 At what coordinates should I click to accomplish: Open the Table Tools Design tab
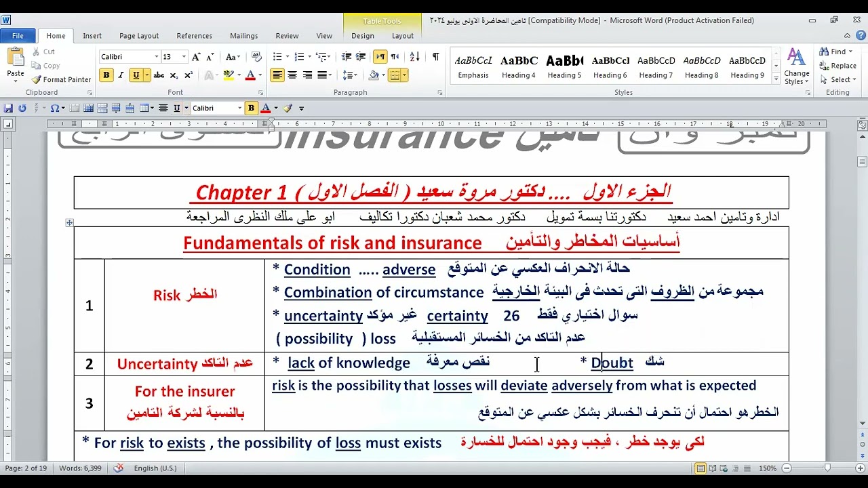(x=363, y=36)
